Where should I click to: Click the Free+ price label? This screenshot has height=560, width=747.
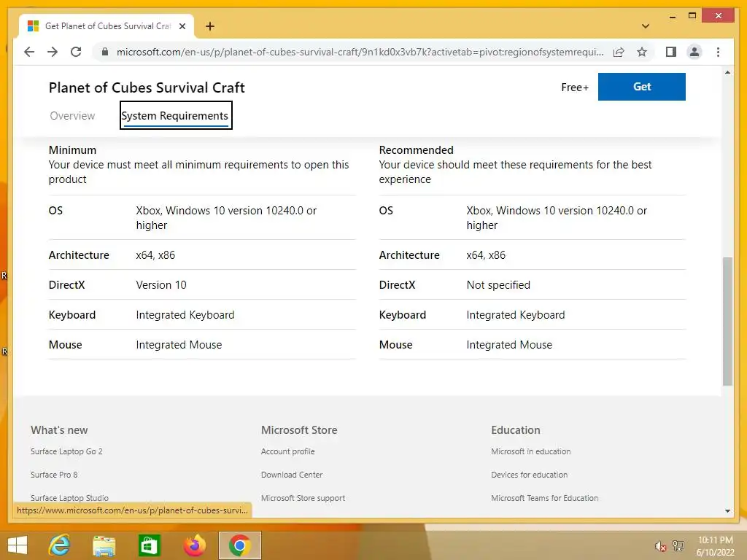[575, 87]
